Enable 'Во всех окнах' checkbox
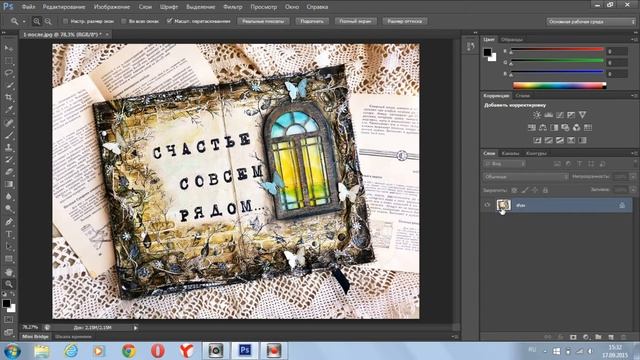 124,21
